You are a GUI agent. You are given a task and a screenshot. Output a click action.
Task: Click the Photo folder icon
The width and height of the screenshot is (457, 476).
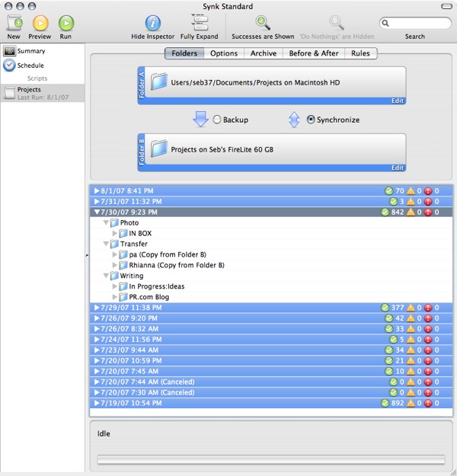(114, 223)
